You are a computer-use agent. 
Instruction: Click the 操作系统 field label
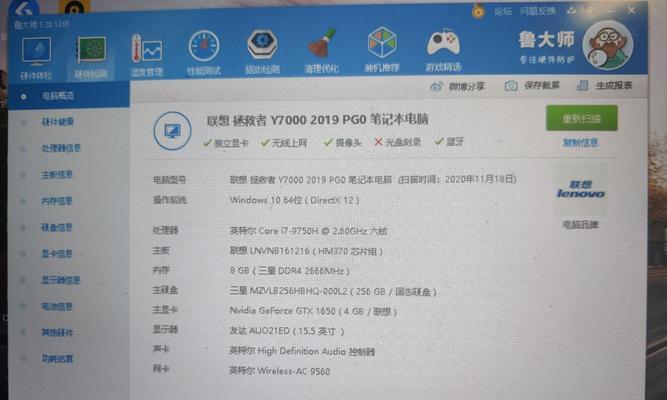(x=170, y=200)
